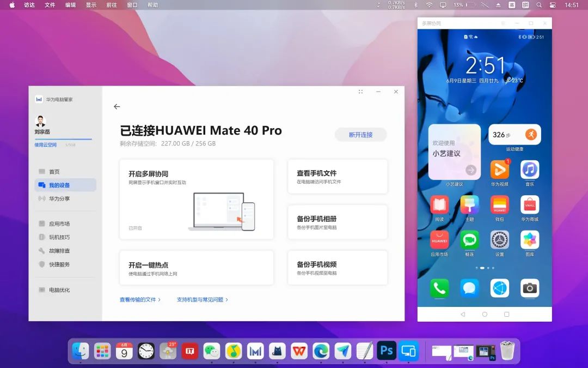Open 快捷服务 in the sidebar

tap(65, 264)
